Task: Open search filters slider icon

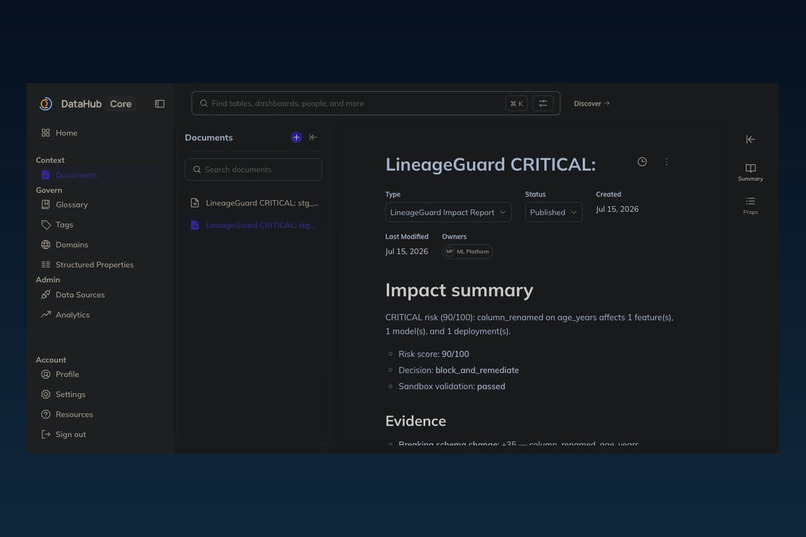Action: [x=543, y=103]
